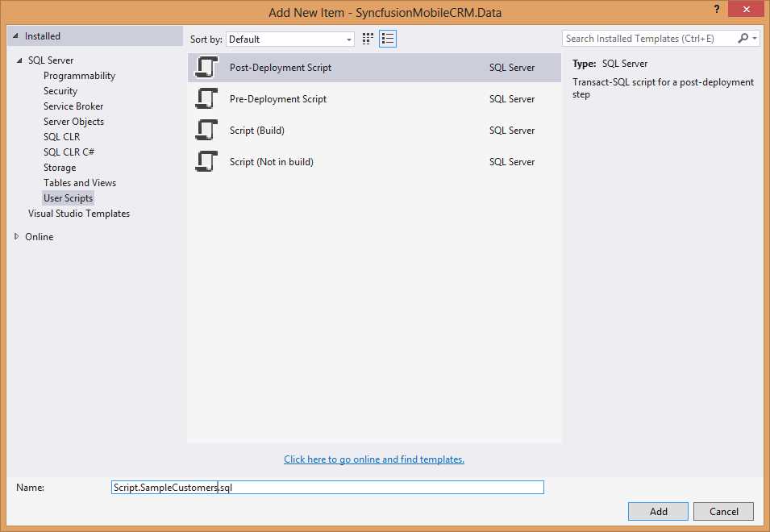
Task: Follow the go online and find templates link
Action: coord(373,459)
